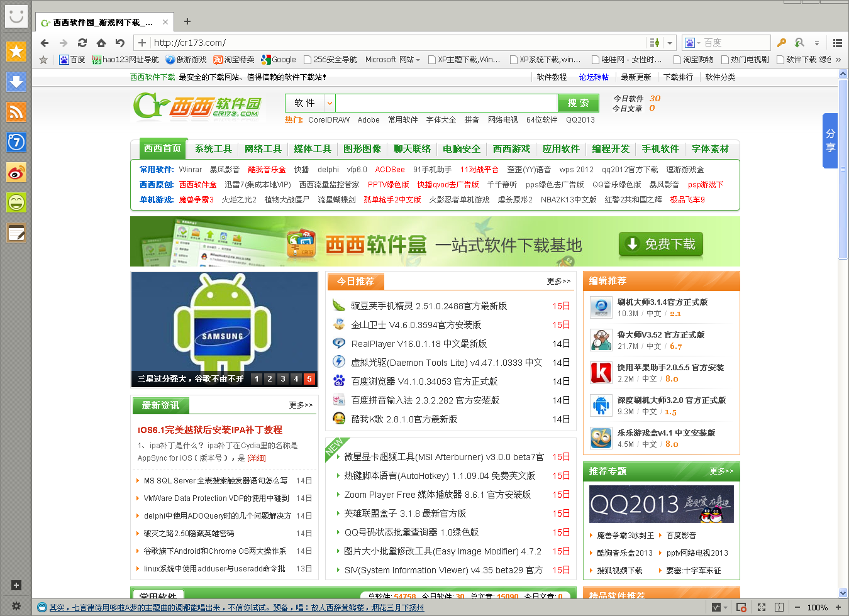The height and width of the screenshot is (616, 849).
Task: Click the QQ2013 topic banner thumbnail
Action: click(662, 504)
